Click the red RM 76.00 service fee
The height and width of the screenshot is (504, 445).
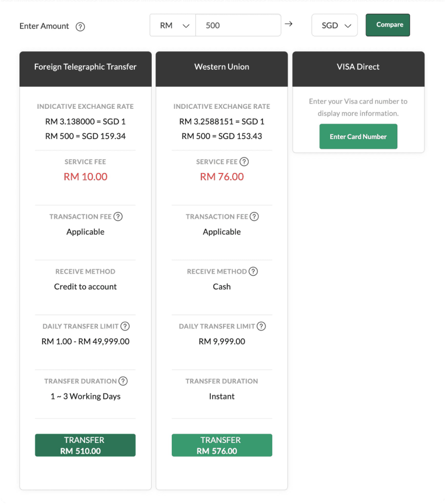click(x=222, y=177)
